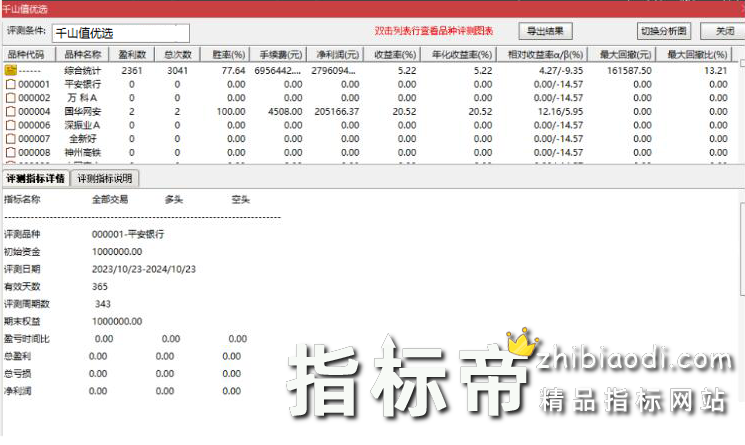
Task: Sort by 盈利数 column header
Action: click(x=132, y=55)
